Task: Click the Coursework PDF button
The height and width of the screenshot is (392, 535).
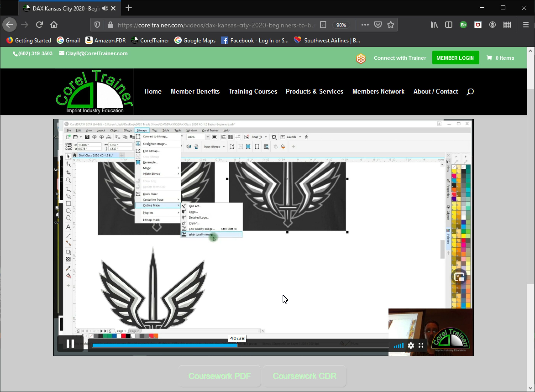Action: pos(220,376)
